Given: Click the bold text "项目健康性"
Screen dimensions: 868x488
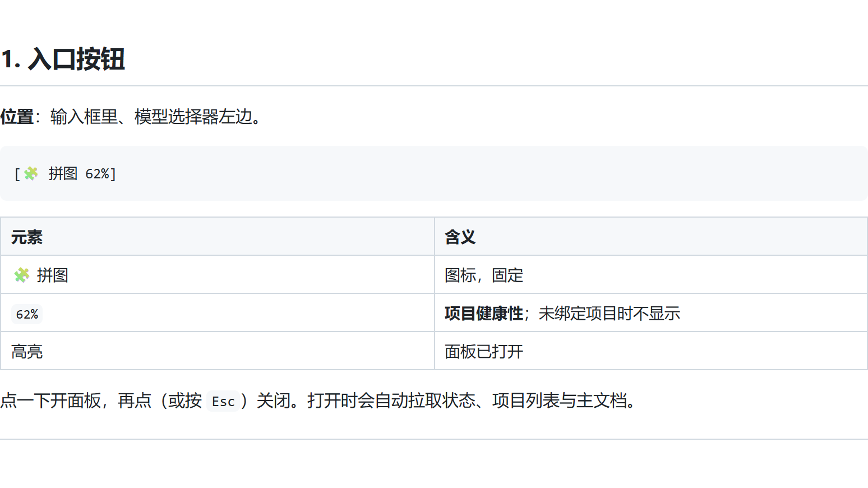Looking at the screenshot, I should tap(484, 313).
